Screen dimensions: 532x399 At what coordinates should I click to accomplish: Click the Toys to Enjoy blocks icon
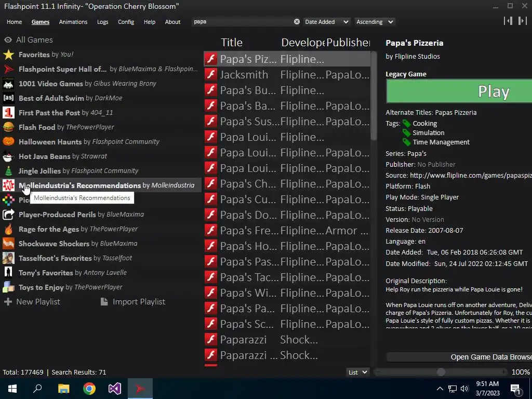pyautogui.click(x=8, y=287)
